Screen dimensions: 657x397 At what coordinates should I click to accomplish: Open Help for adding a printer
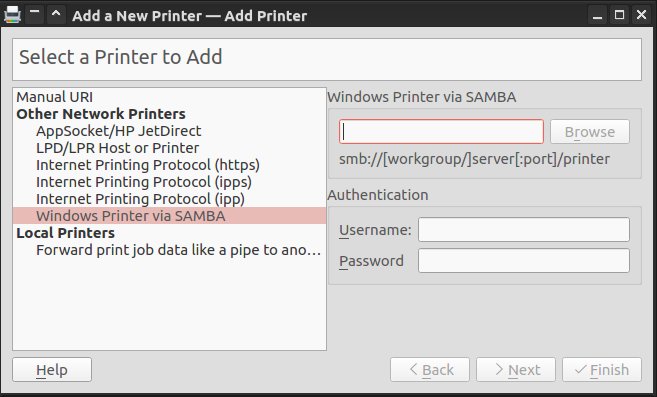click(x=52, y=370)
